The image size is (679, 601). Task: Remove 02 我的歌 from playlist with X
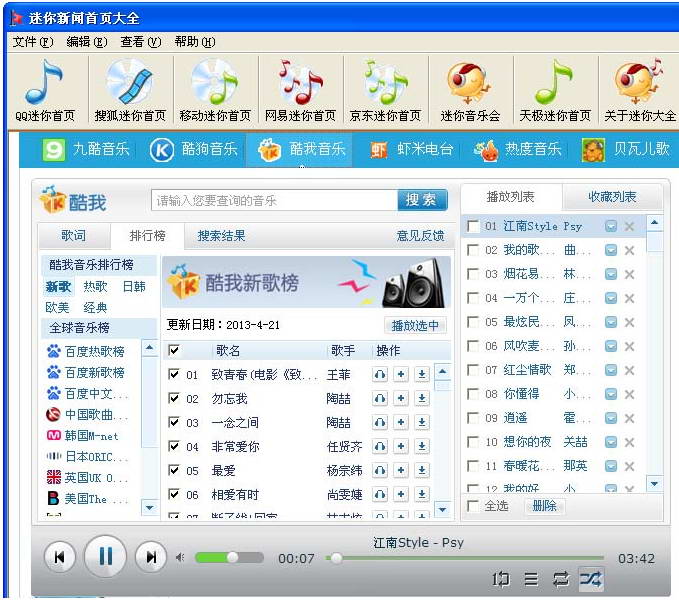(630, 250)
